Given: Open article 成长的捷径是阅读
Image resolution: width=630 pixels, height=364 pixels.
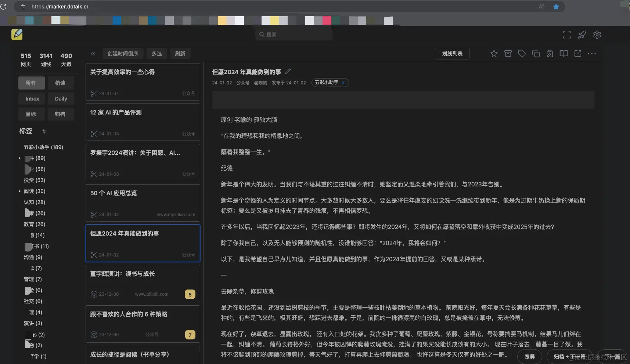Looking at the screenshot, I should (x=143, y=355).
